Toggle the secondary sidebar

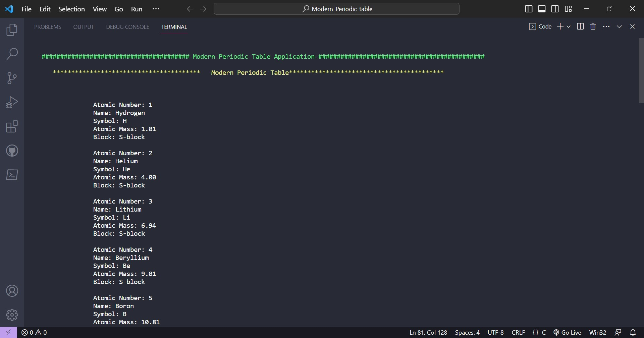click(555, 9)
